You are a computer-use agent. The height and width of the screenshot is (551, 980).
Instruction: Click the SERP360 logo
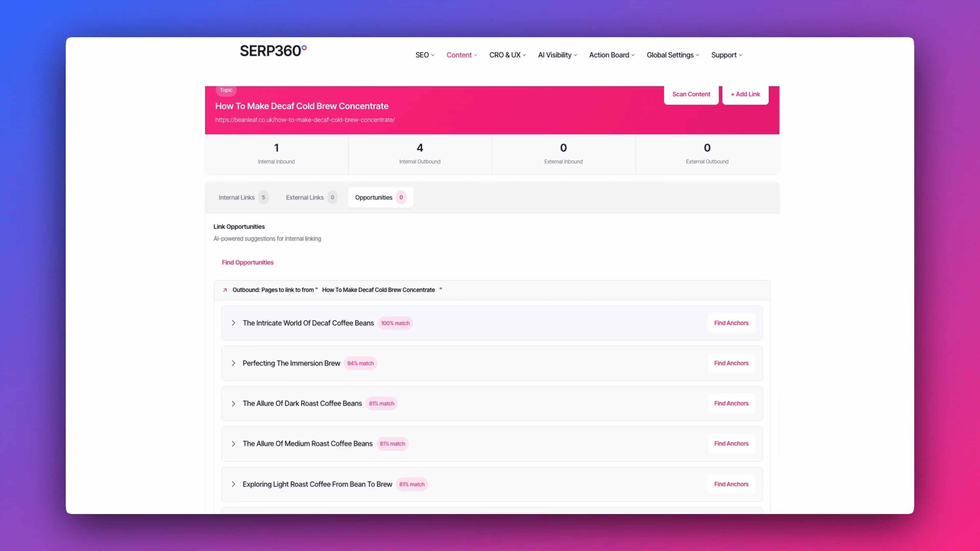(x=273, y=51)
